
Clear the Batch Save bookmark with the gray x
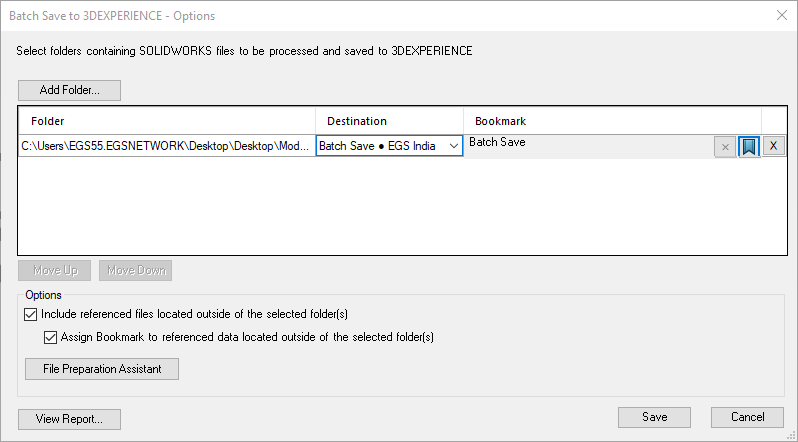click(725, 146)
